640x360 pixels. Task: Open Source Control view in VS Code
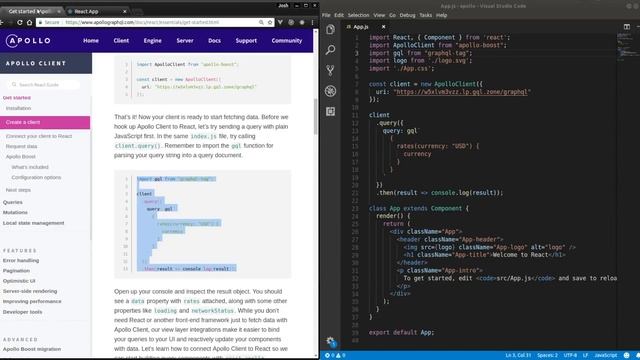pos(330,70)
